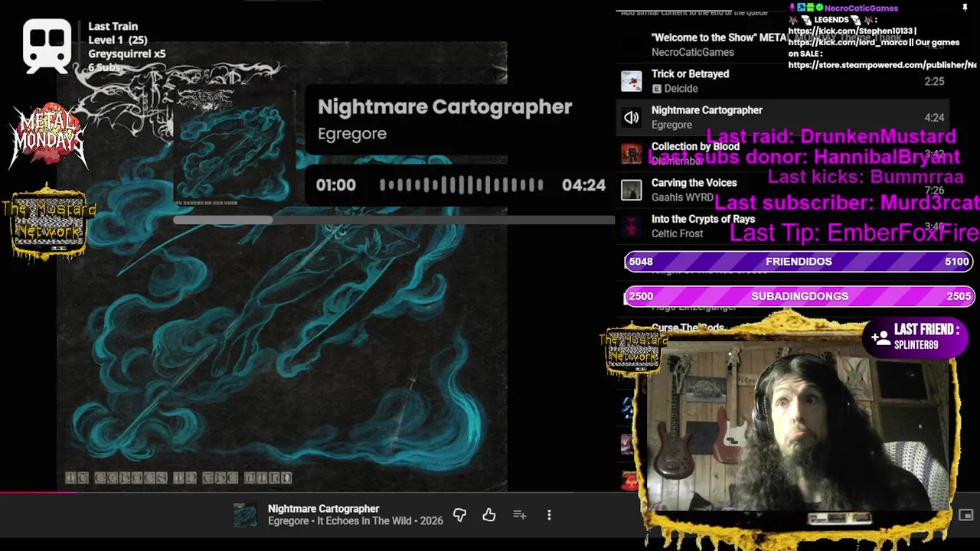980x551 pixels.
Task: Click the save to playlist icon
Action: coord(520,515)
